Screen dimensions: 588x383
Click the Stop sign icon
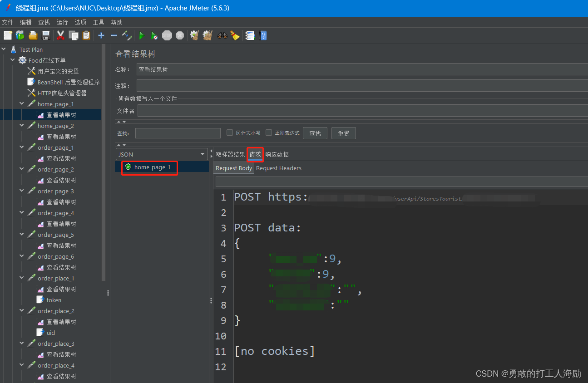pos(167,35)
